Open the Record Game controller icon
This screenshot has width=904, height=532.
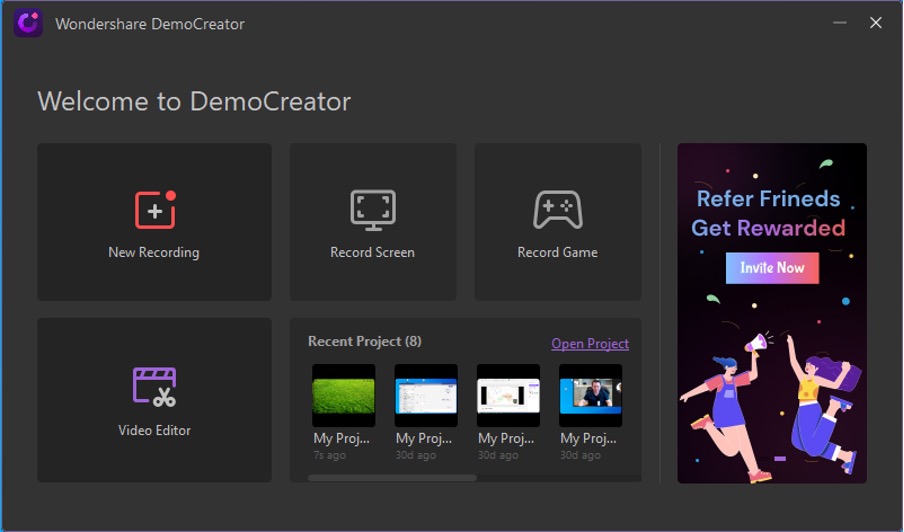[x=558, y=210]
